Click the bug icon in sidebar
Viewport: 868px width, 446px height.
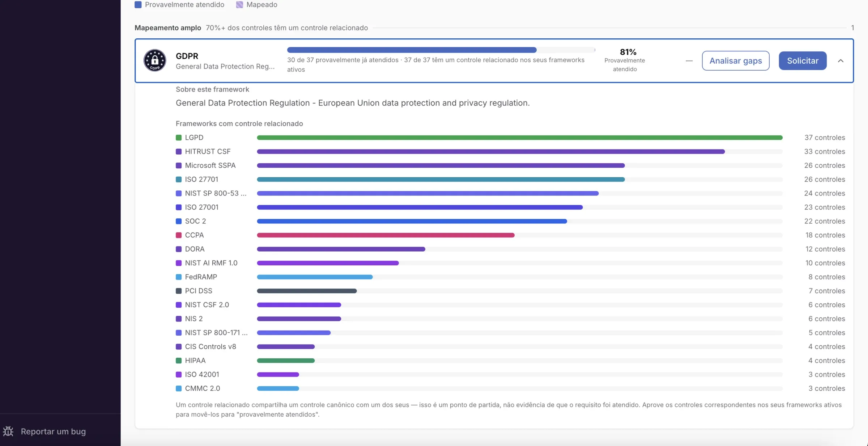(8, 431)
